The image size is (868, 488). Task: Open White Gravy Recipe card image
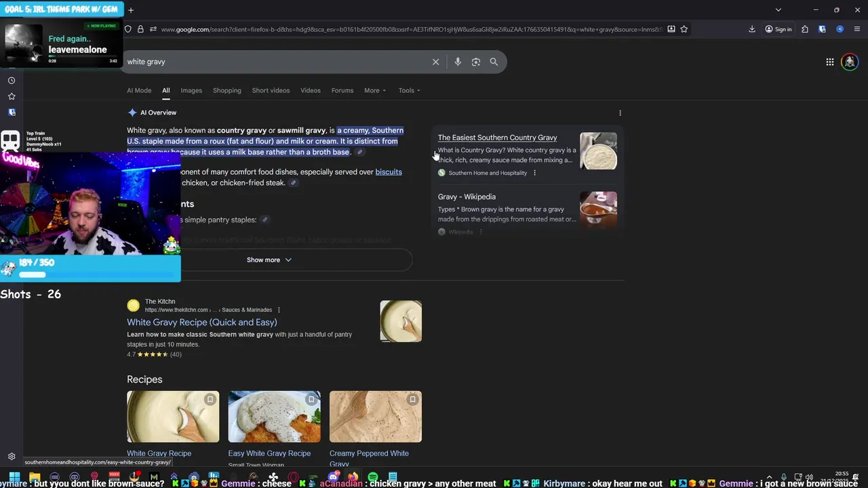pyautogui.click(x=173, y=416)
